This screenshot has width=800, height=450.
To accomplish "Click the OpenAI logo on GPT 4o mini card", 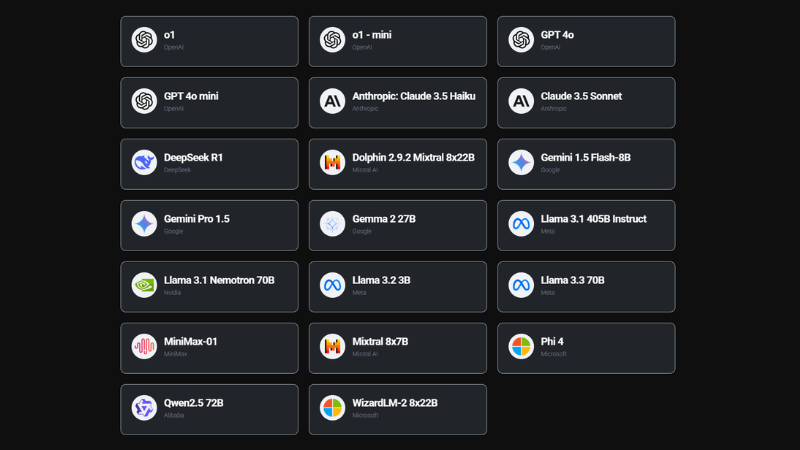I will 144,101.
